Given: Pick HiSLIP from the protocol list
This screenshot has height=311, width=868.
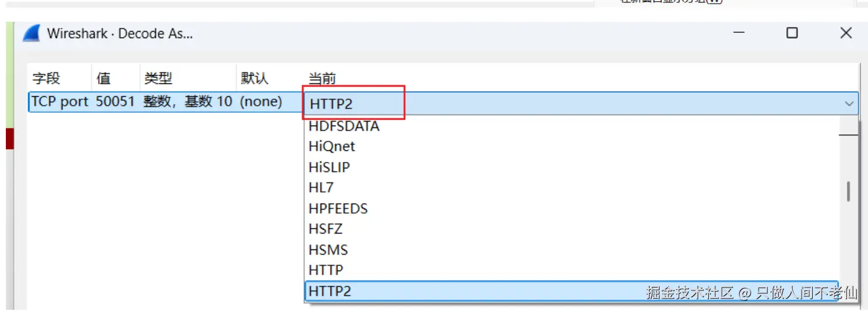Looking at the screenshot, I should click(329, 167).
